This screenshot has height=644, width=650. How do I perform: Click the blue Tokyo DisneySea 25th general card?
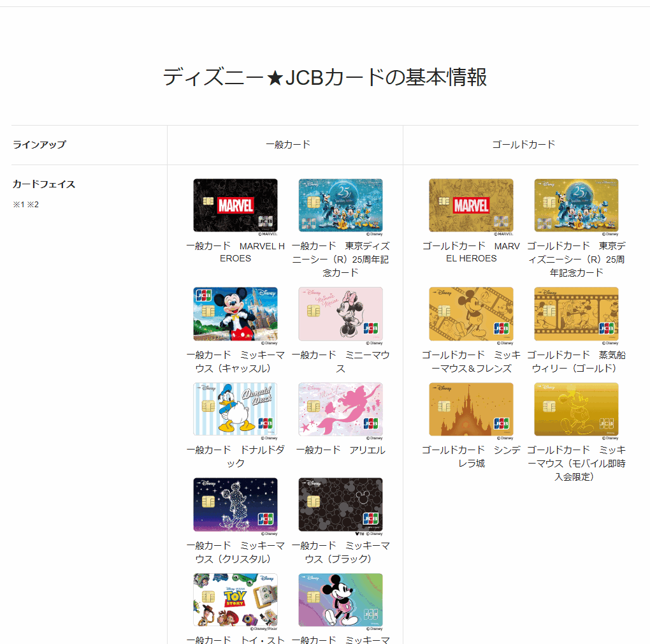click(x=341, y=205)
